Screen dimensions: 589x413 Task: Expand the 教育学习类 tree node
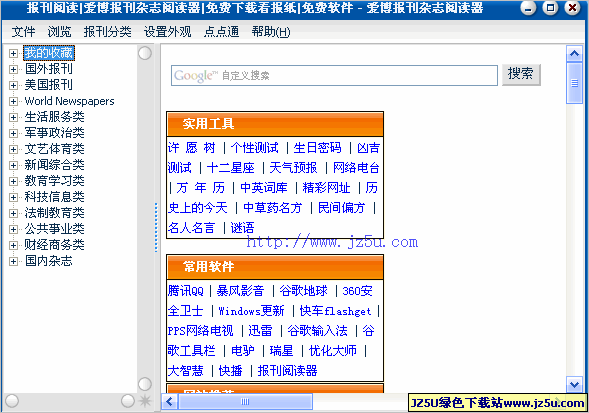pos(13,181)
